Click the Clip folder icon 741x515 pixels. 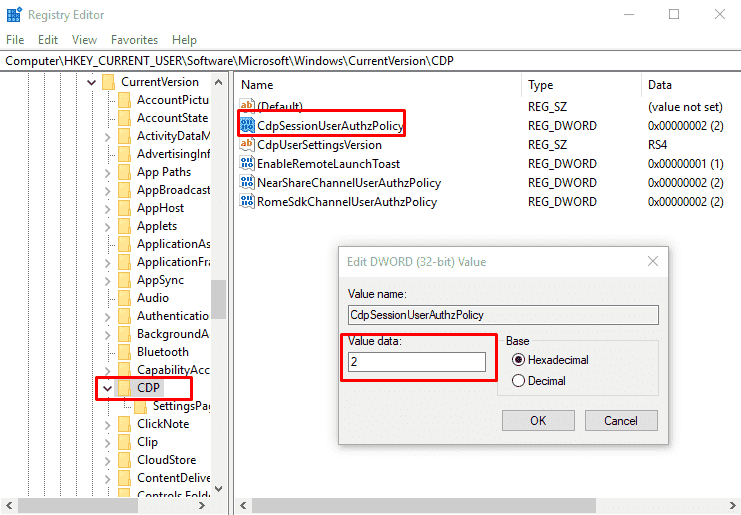pyautogui.click(x=125, y=442)
